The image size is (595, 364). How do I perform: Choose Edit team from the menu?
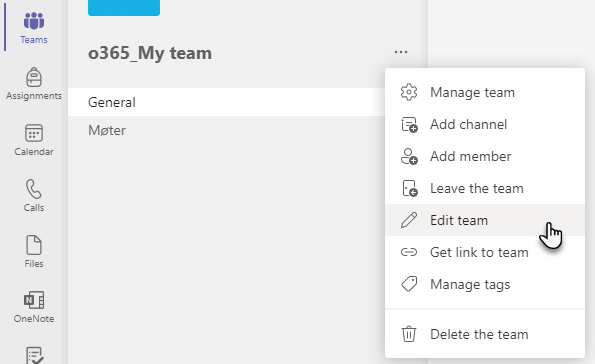[485, 220]
